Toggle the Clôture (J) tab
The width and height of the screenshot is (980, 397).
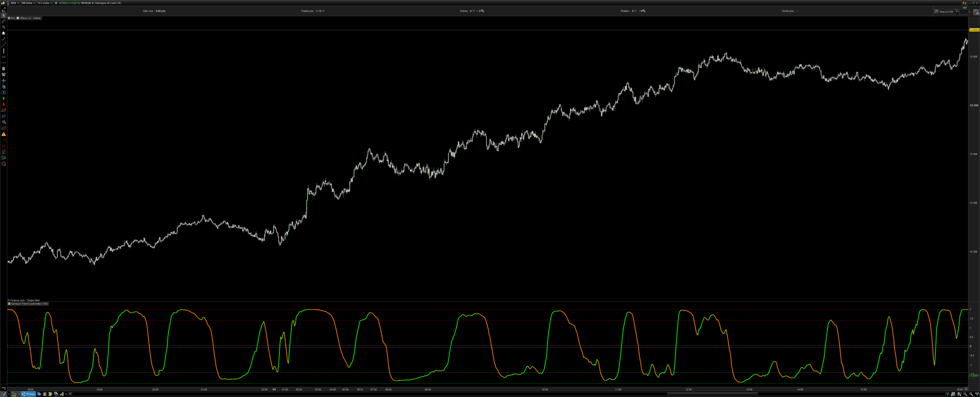point(24,18)
